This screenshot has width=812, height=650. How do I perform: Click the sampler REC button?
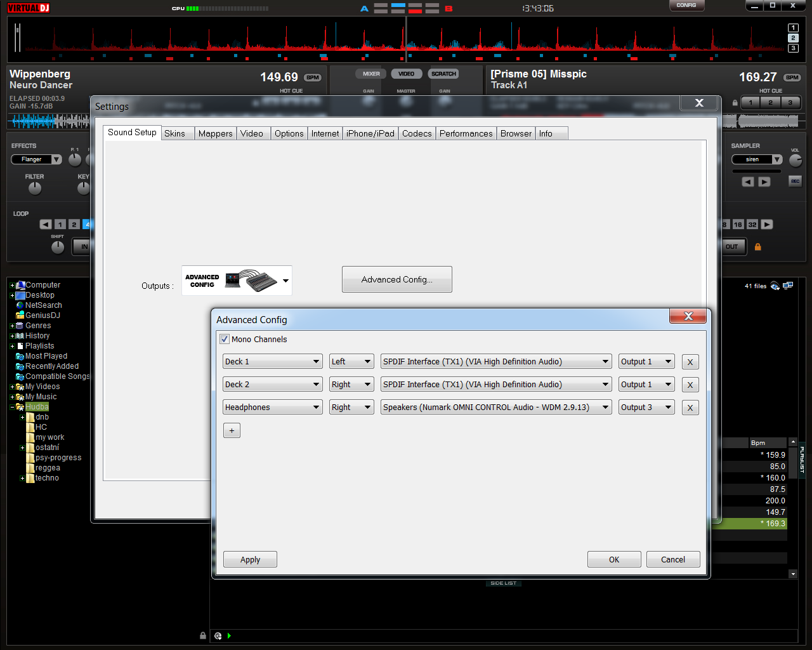795,182
